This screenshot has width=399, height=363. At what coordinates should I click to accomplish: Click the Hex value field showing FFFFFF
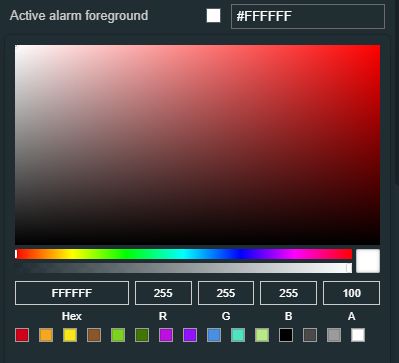click(x=72, y=293)
